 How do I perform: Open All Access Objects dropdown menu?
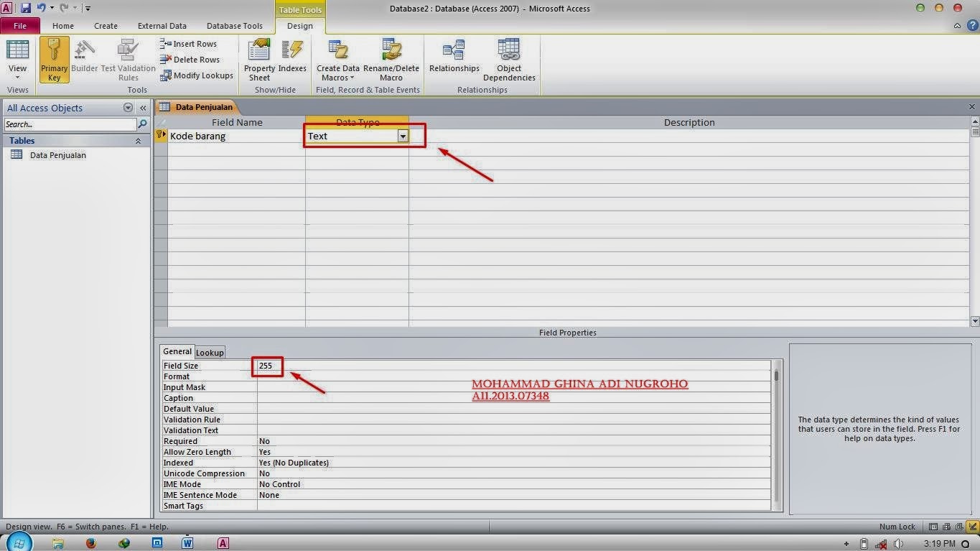pyautogui.click(x=128, y=108)
